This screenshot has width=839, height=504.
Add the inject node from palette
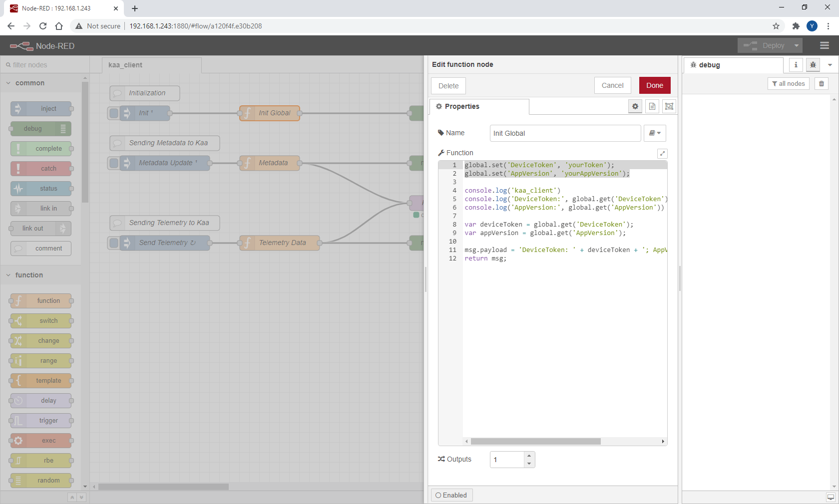point(41,109)
